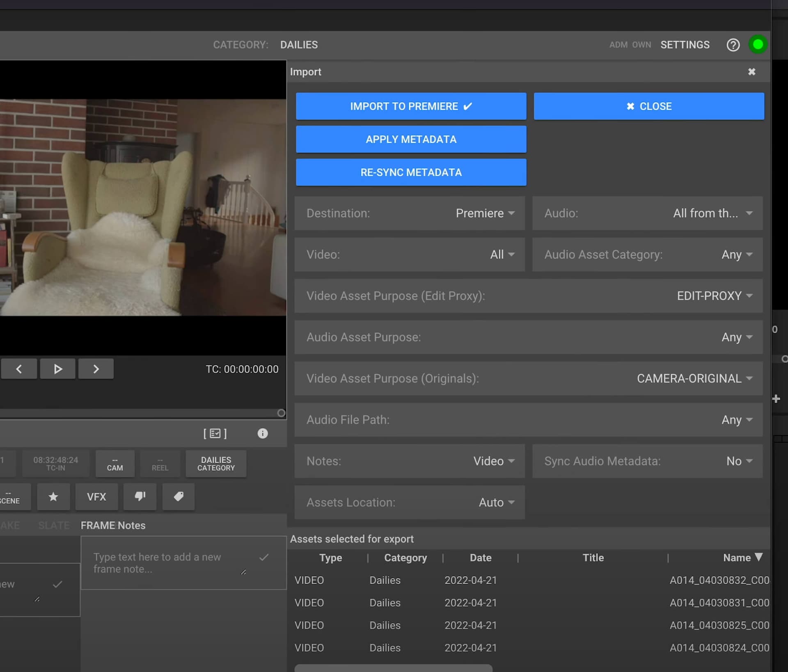The width and height of the screenshot is (788, 672).
Task: Open Video Asset Purpose (Originals) dropdown
Action: (x=529, y=378)
